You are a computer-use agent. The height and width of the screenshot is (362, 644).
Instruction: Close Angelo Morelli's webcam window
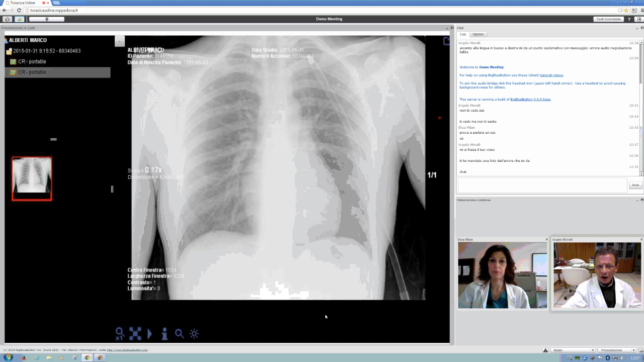point(641,239)
